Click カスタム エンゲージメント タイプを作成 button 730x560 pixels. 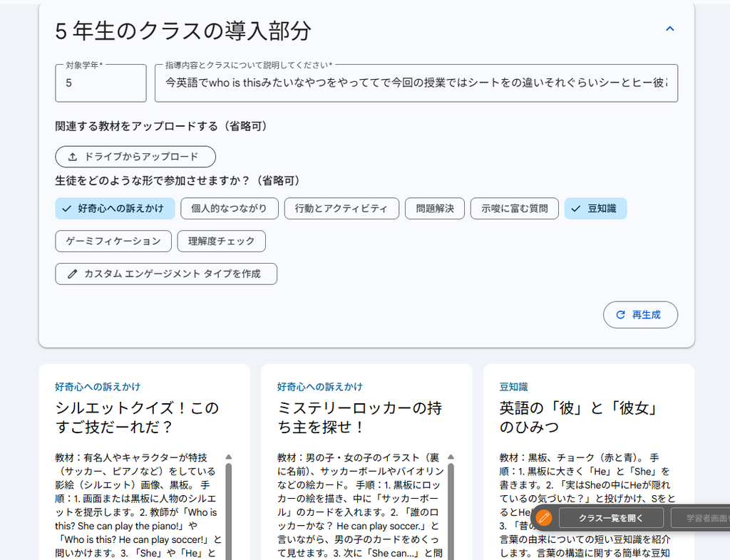pos(166,274)
